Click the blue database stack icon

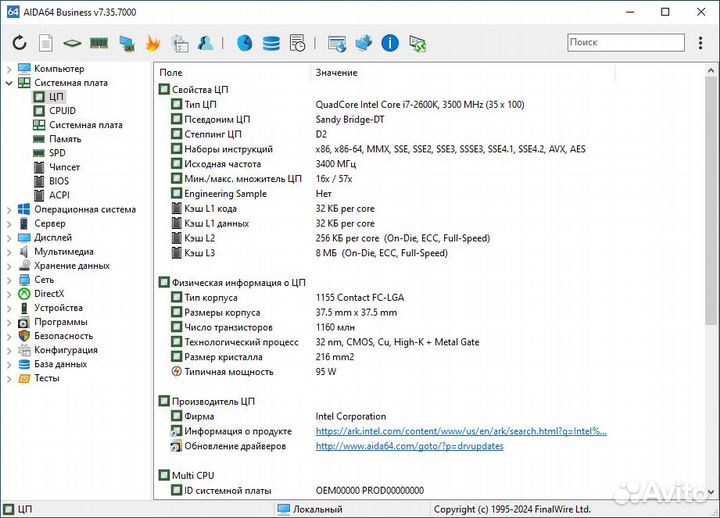[x=271, y=44]
